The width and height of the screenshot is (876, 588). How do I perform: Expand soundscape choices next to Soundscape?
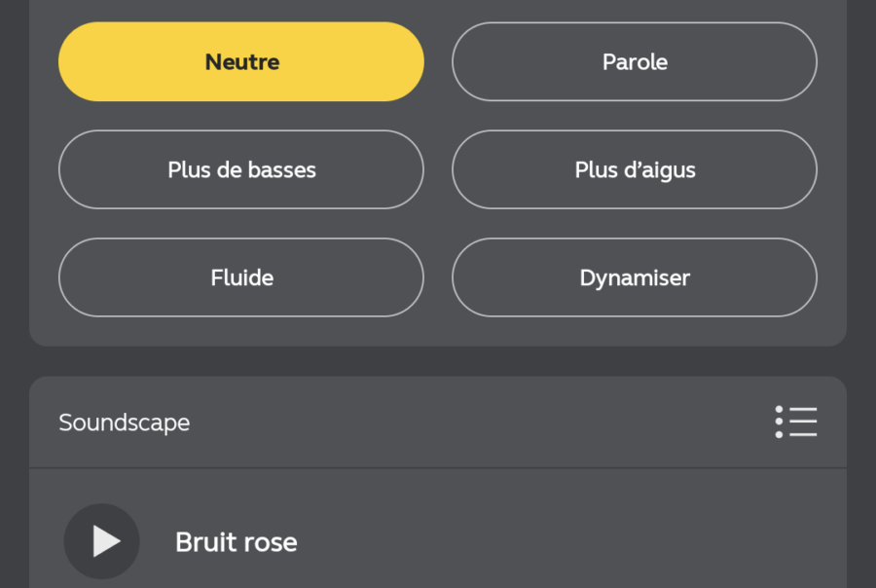point(796,422)
